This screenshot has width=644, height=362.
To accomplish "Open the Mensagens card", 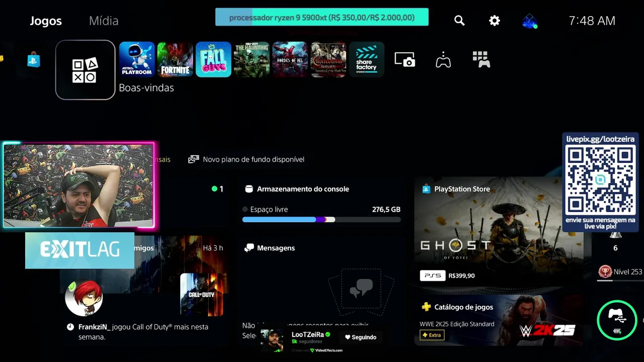I will click(321, 292).
